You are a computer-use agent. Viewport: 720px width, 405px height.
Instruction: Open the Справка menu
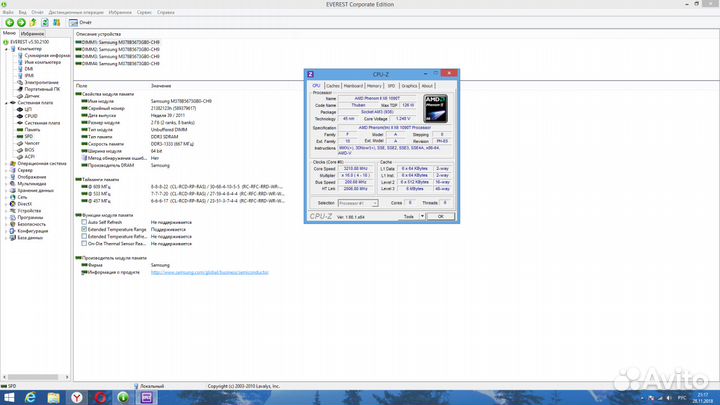coord(166,12)
